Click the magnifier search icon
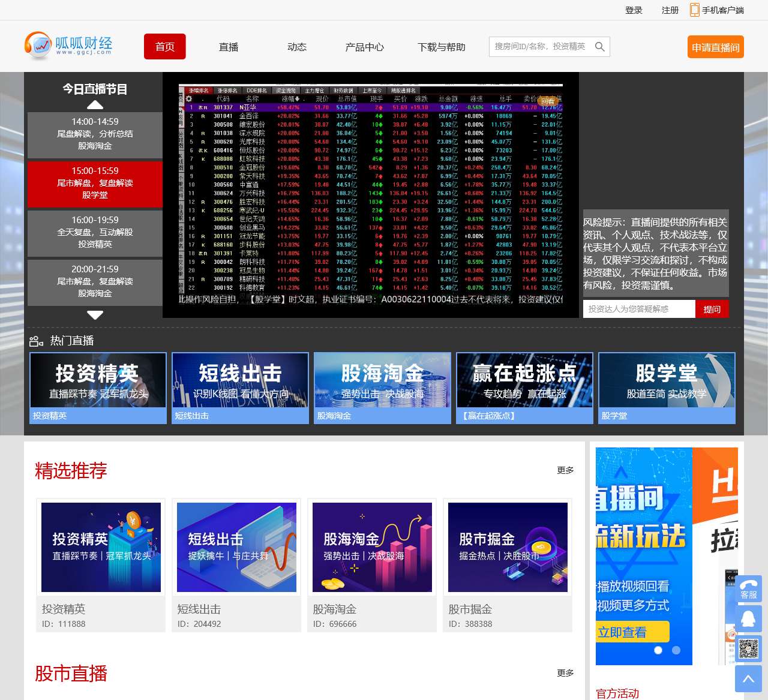The width and height of the screenshot is (768, 700). [599, 47]
